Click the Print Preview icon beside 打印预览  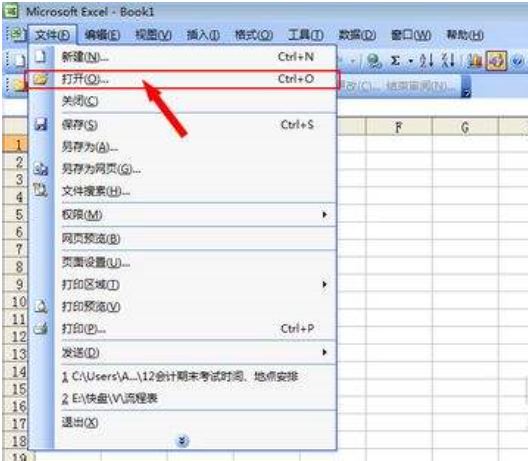point(41,306)
